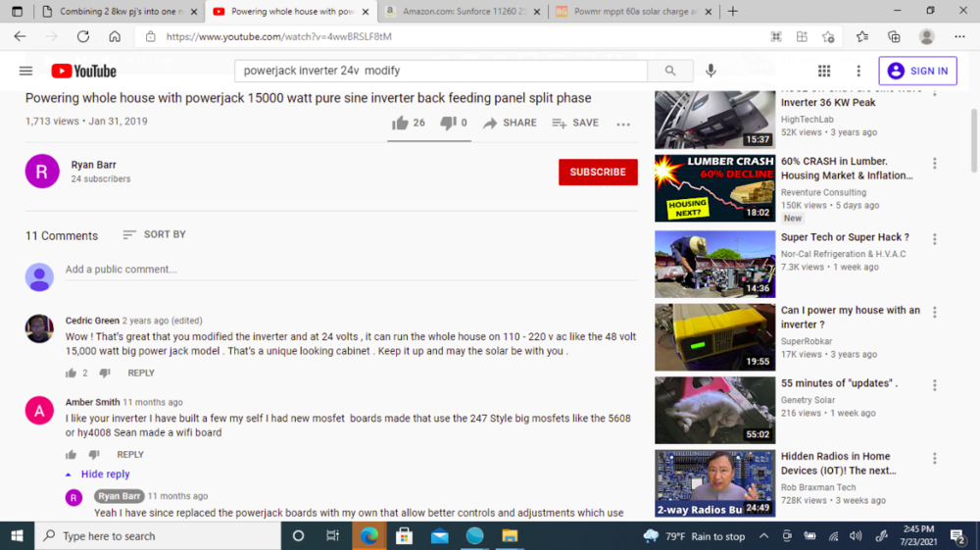This screenshot has width=980, height=550.
Task: Click 'Add a public comment' field
Action: pyautogui.click(x=351, y=270)
